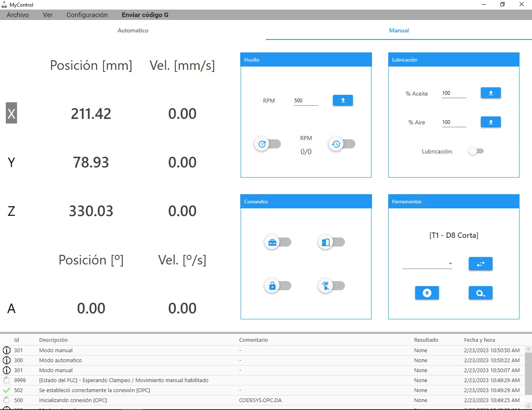The height and width of the screenshot is (410, 532).
Task: Click the magnifier search button in Herramientas
Action: (x=480, y=293)
